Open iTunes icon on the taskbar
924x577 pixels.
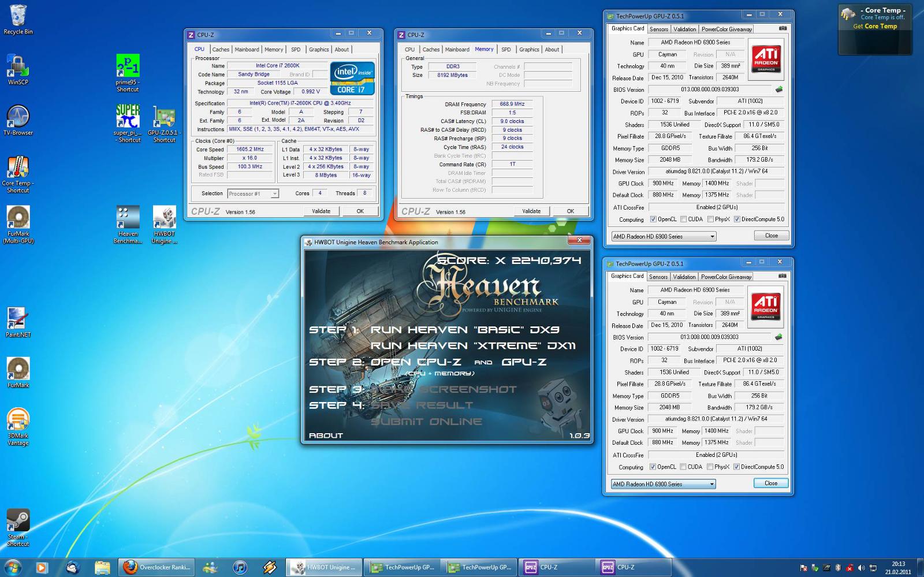(x=240, y=567)
